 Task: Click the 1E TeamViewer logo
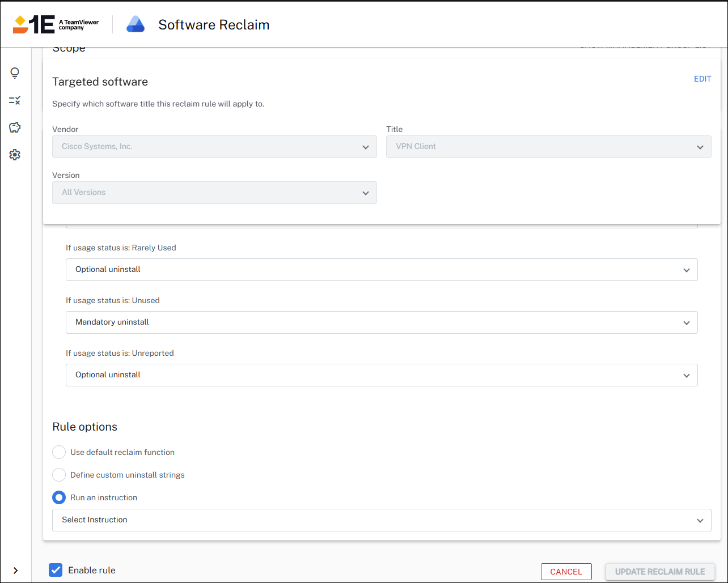click(x=56, y=24)
